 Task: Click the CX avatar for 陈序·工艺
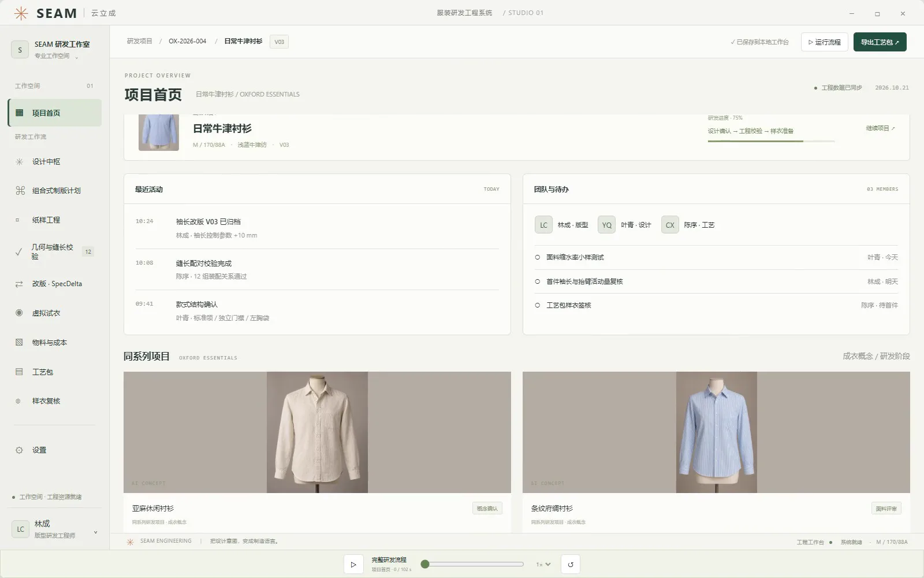(670, 225)
